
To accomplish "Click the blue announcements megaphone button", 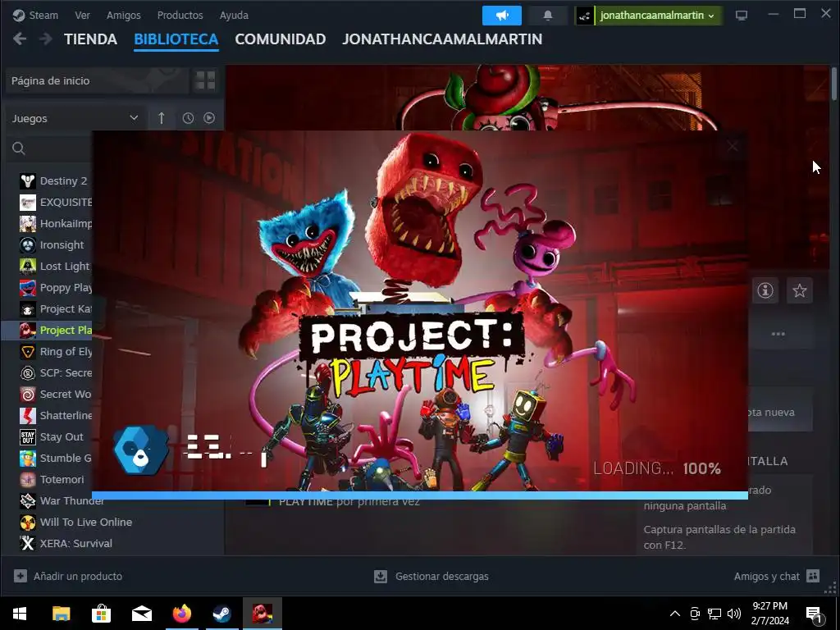I will tap(502, 15).
